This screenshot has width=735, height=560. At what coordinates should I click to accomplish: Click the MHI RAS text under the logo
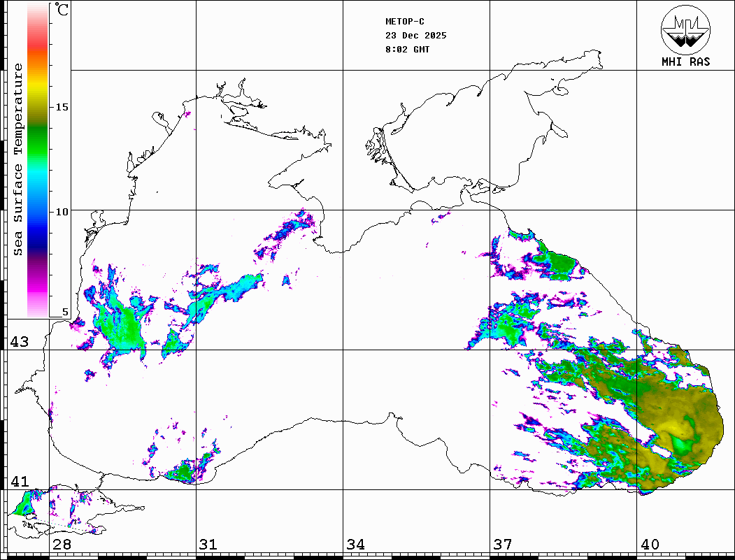pos(685,62)
